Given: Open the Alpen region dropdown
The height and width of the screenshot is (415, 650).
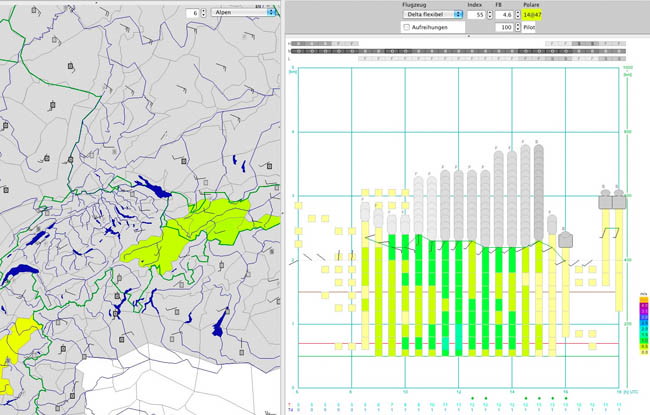Looking at the screenshot, I should (x=243, y=12).
